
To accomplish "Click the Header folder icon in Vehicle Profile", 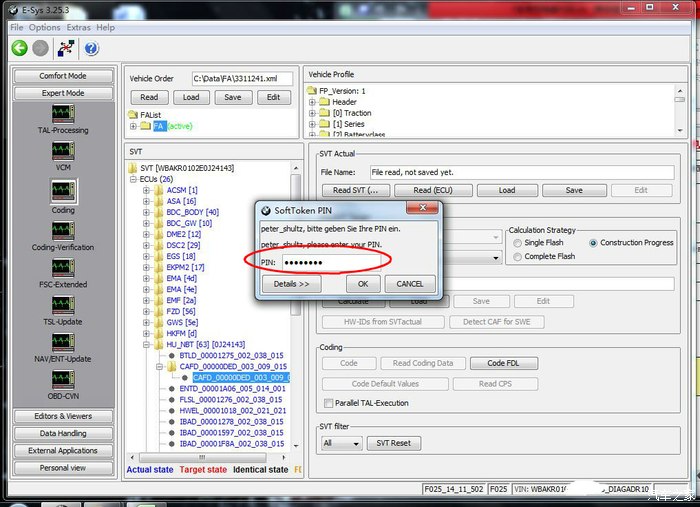I will point(325,102).
